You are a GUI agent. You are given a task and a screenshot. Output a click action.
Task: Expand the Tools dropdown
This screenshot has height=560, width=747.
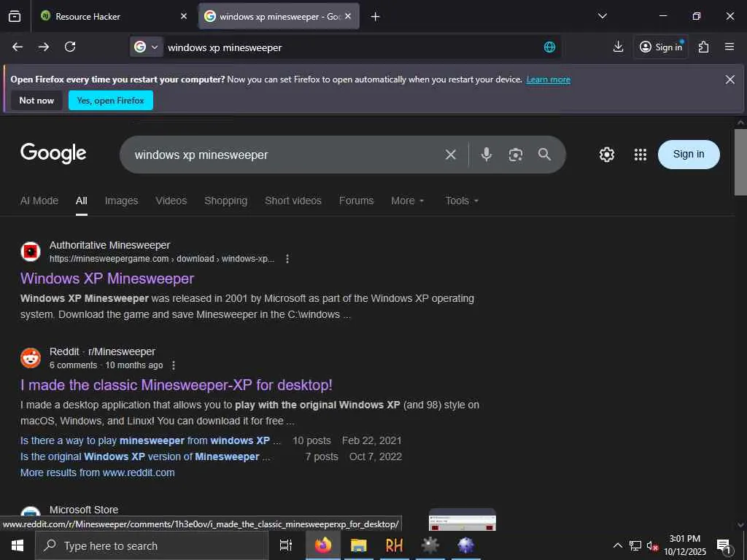[462, 201]
